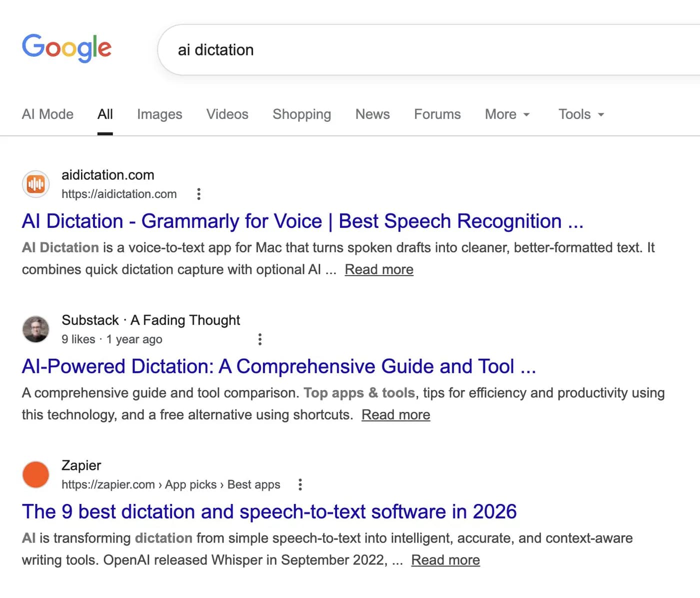Open 'AI-Powered Dictation: A Comprehensive Guide' link

click(x=279, y=366)
